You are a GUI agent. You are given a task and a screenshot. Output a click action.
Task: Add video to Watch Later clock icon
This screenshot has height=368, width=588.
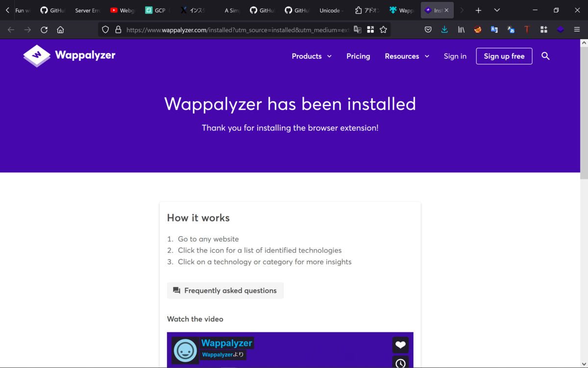click(x=400, y=363)
